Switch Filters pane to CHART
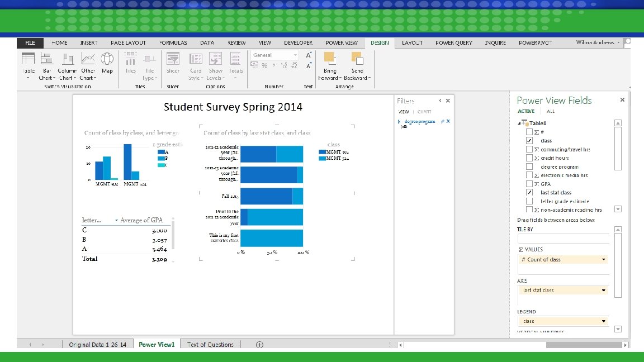The image size is (644, 362). 424,112
